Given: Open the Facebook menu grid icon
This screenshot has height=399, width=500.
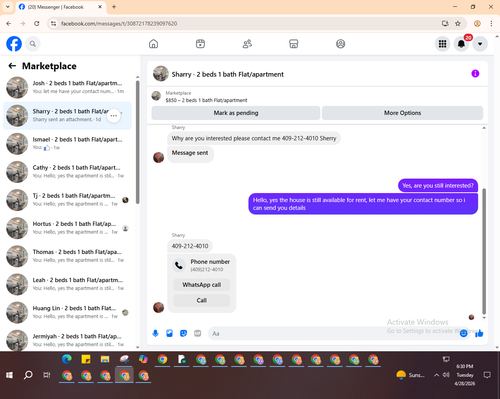Looking at the screenshot, I should click(442, 44).
